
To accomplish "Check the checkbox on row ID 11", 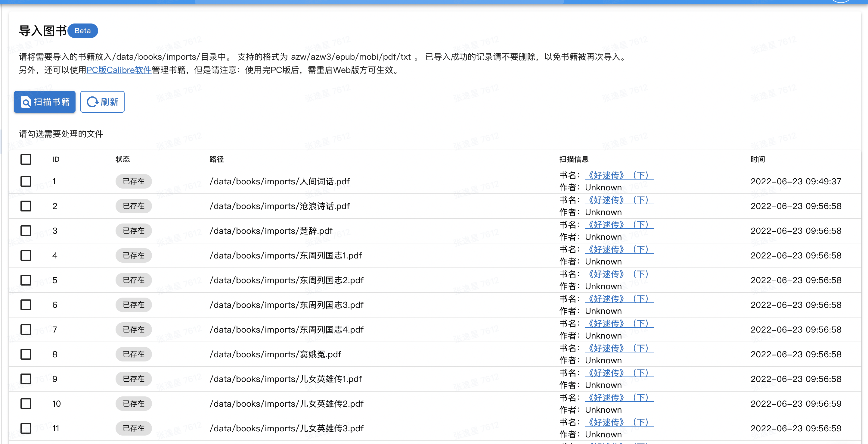I will (x=26, y=428).
